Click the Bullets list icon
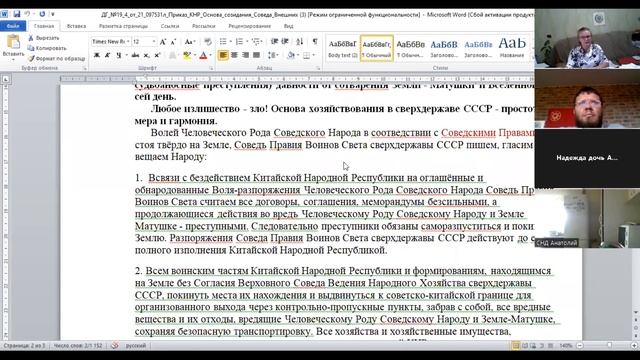Screen dimensions: 640x360 (223, 42)
